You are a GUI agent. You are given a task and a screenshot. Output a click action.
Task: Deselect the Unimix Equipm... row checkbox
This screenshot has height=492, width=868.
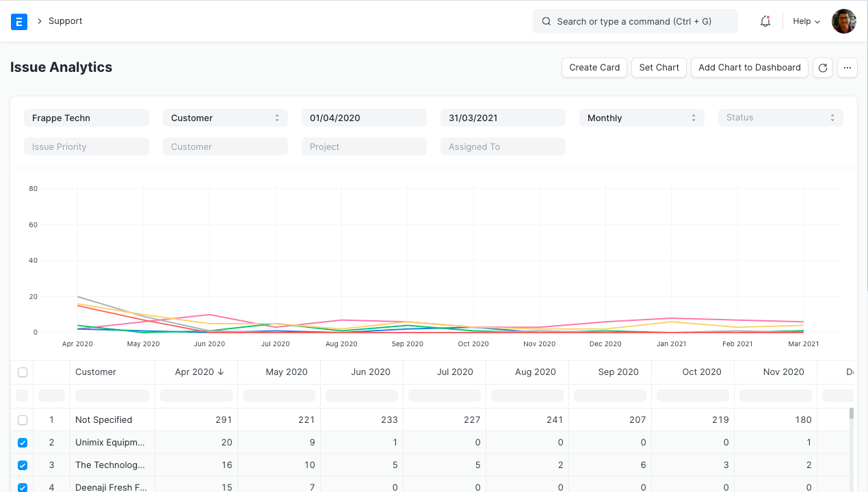pyautogui.click(x=23, y=442)
